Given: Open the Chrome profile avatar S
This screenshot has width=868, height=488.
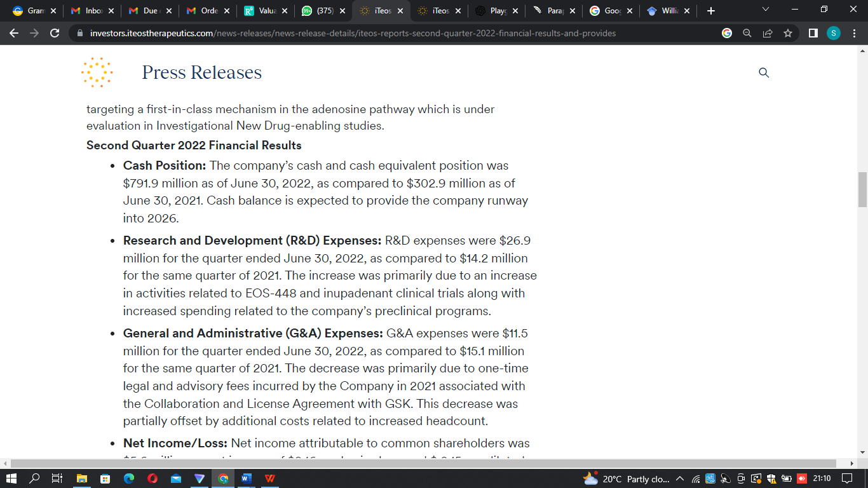Looking at the screenshot, I should (x=833, y=33).
